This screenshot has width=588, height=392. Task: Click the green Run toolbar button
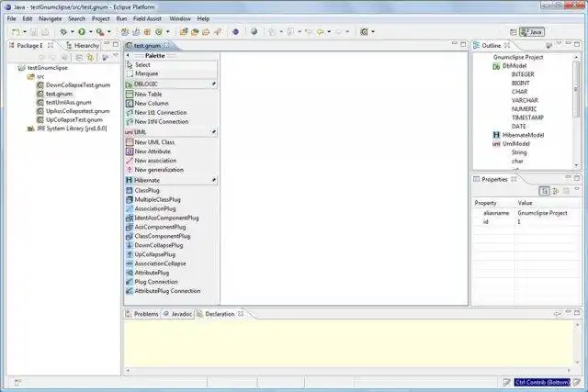[x=82, y=32]
